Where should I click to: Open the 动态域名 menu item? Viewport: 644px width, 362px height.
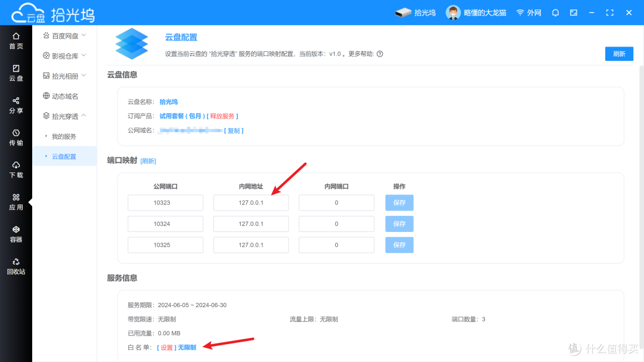pyautogui.click(x=60, y=96)
